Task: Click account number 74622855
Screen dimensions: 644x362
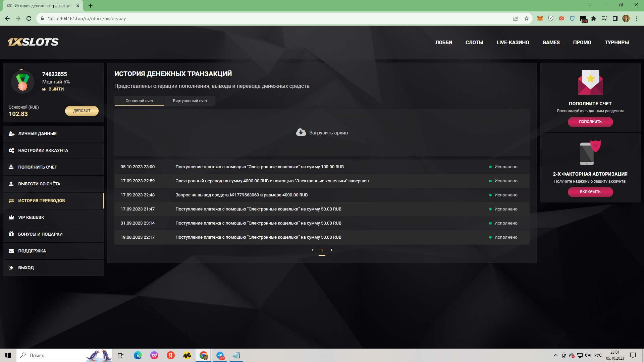Action: pos(54,74)
